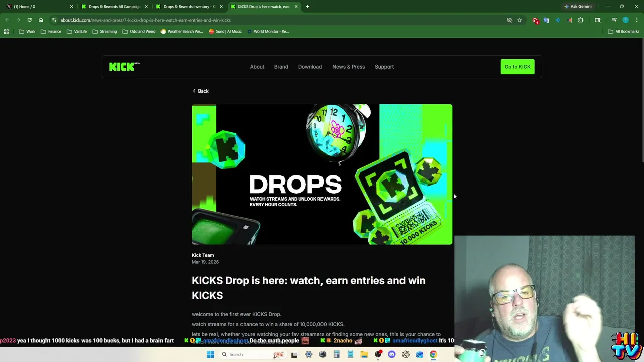This screenshot has width=644, height=362.
Task: Click the browser forward arrow
Action: [18, 20]
